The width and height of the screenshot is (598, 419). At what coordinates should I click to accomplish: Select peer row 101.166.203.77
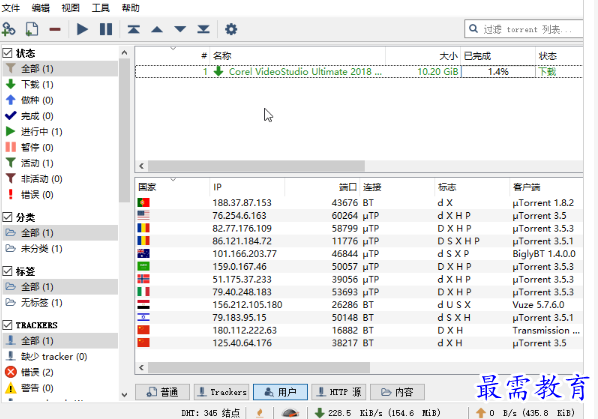click(359, 254)
